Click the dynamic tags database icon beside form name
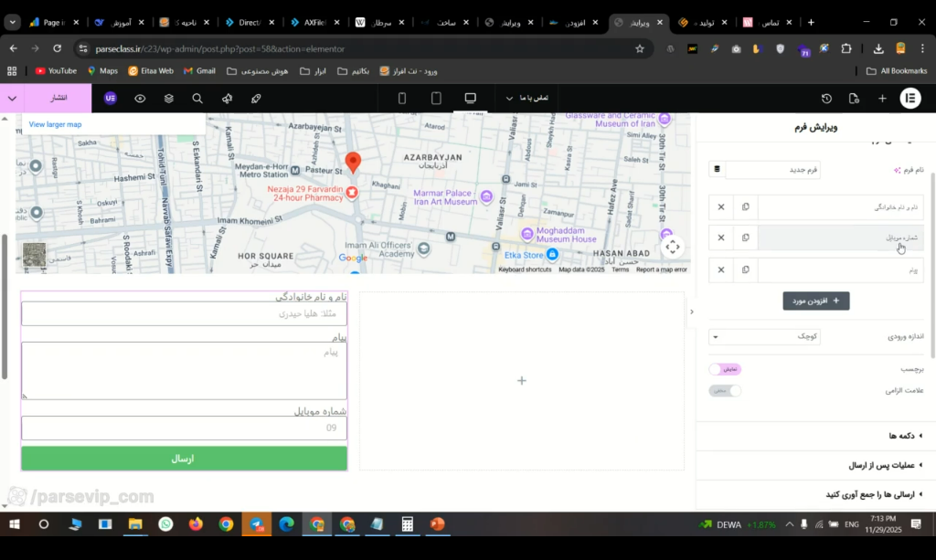936x560 pixels. 717,169
